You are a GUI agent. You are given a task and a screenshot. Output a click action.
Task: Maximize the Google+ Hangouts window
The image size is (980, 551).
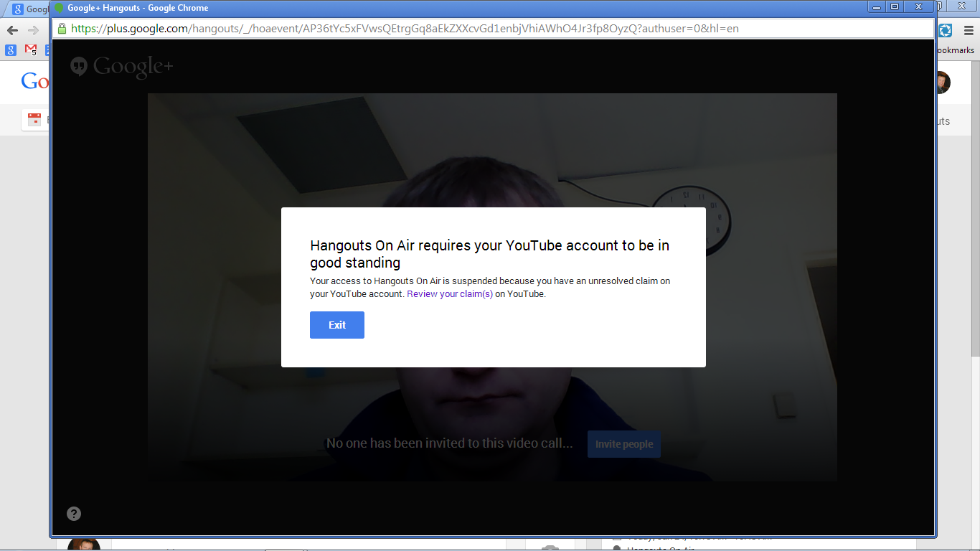click(x=895, y=6)
